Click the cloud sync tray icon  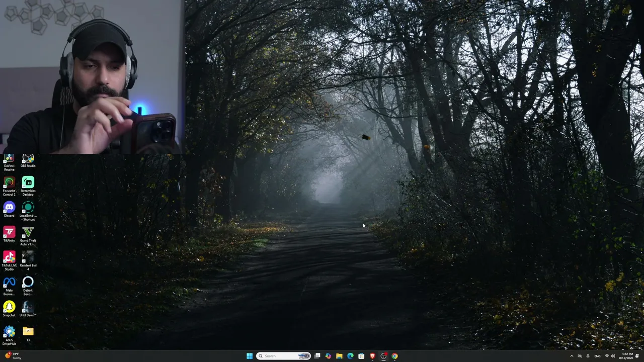(580, 356)
